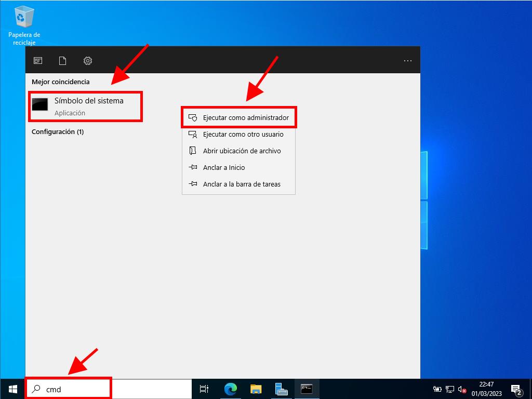Open File Explorer from taskbar

256,389
